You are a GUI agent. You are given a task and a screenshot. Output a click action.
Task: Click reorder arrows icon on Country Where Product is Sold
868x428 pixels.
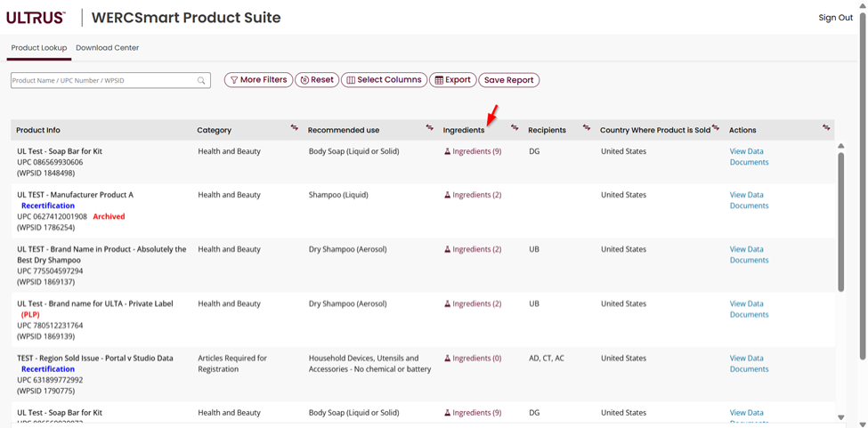(715, 128)
